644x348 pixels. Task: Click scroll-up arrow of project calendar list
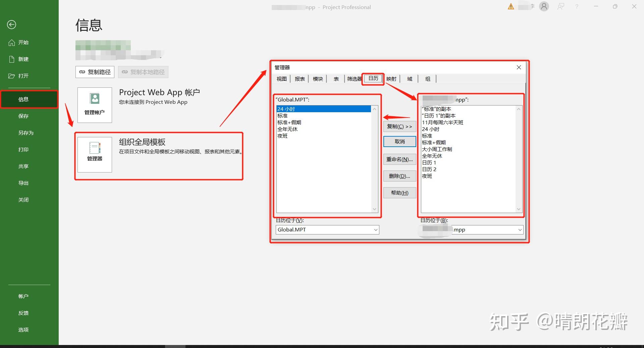(519, 109)
